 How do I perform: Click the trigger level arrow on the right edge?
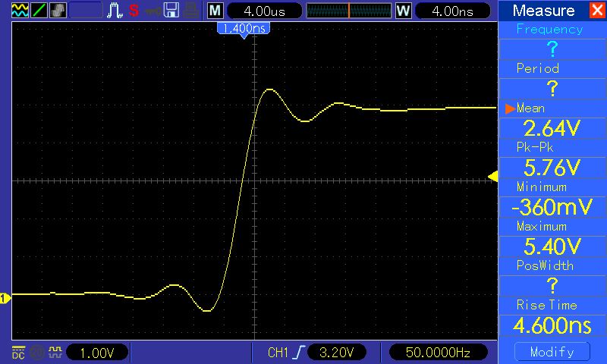[x=492, y=177]
